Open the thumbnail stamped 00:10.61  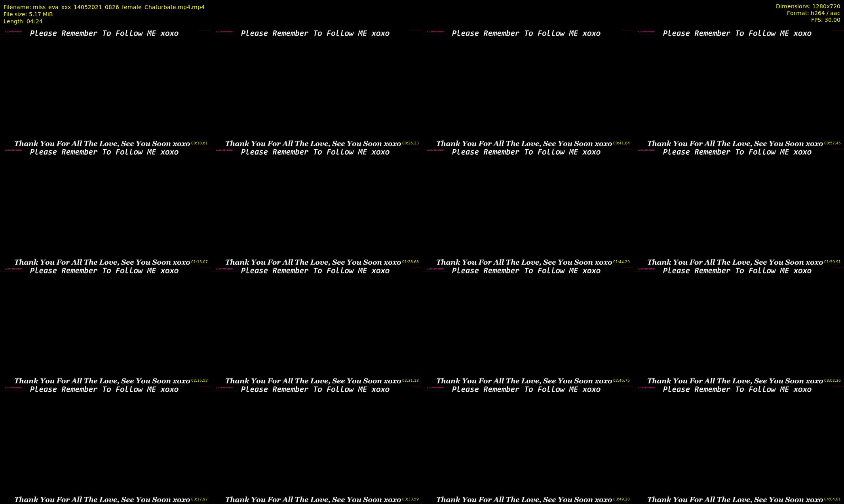click(105, 89)
